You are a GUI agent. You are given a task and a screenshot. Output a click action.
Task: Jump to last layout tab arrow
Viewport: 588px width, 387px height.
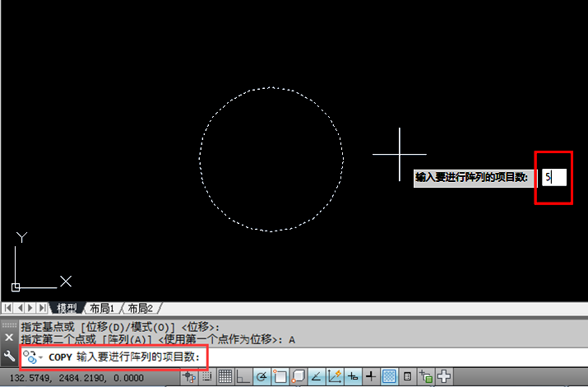43,308
